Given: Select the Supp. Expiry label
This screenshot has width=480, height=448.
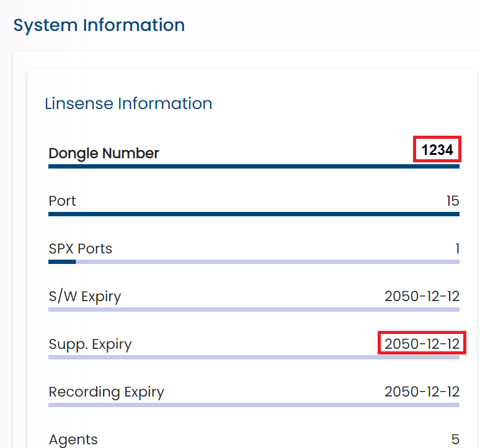Looking at the screenshot, I should [90, 345].
